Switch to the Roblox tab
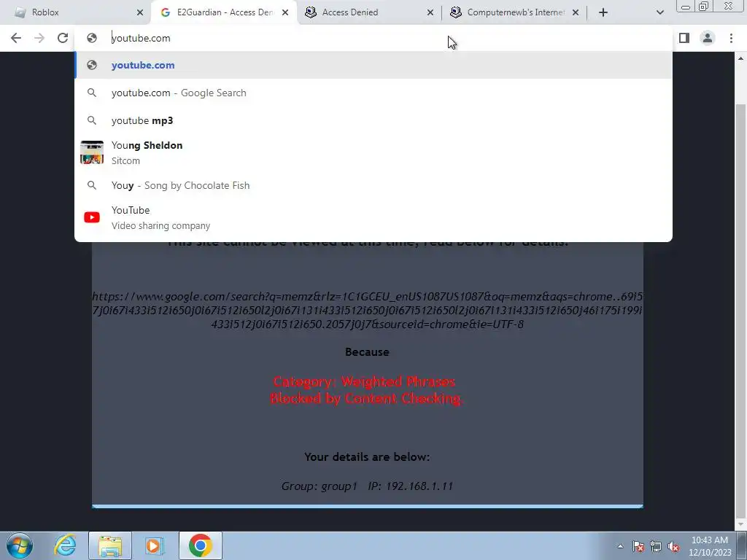This screenshot has height=560, width=747. (x=75, y=12)
